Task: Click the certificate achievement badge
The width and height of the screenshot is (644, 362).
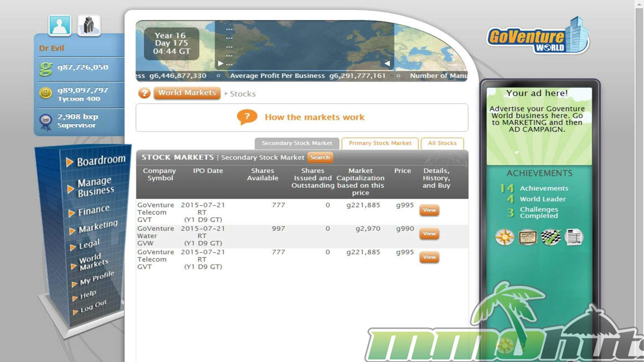Action: coord(528,237)
